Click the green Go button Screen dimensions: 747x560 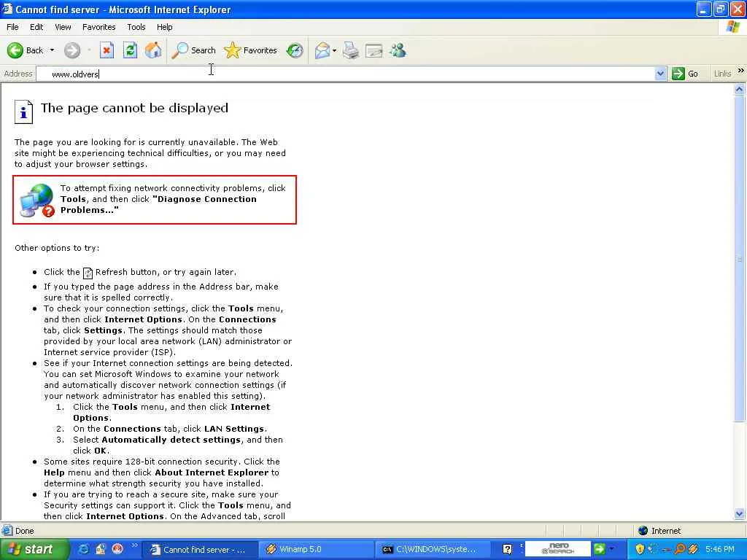685,74
